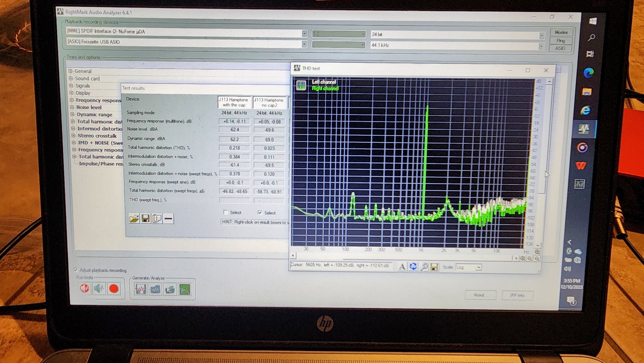Click the analyze WAV file folder icon
Image resolution: width=644 pixels, height=363 pixels.
[x=155, y=289]
